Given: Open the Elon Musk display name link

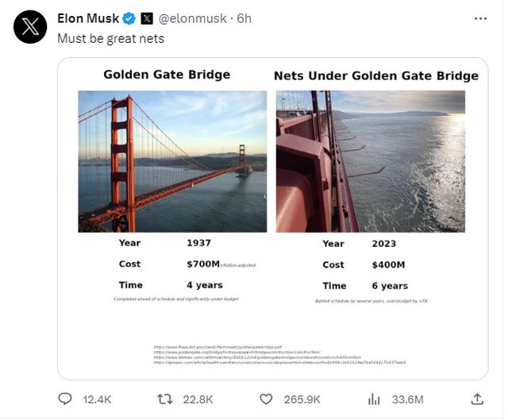Looking at the screenshot, I should [88, 17].
